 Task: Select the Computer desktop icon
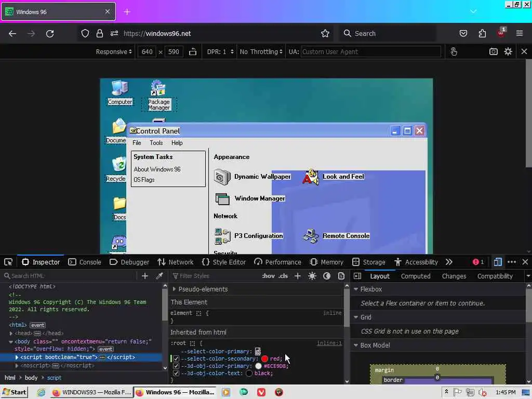click(x=120, y=92)
